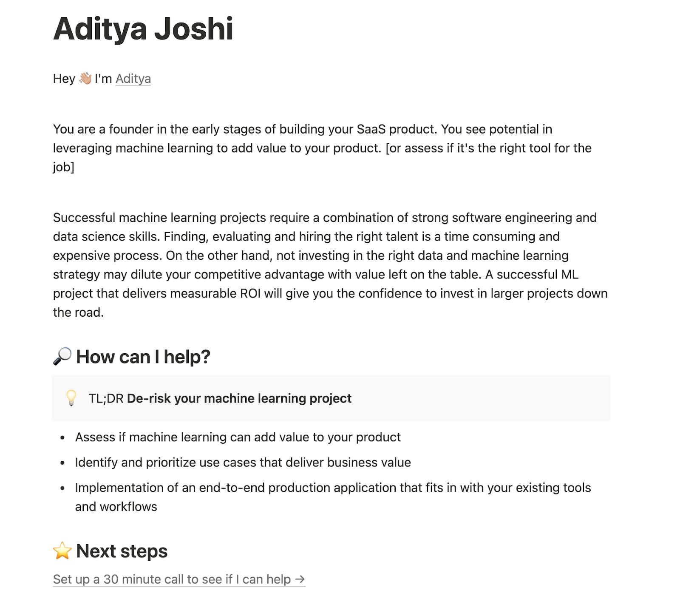Click the magnifying glass emoji icon
The width and height of the screenshot is (680, 616).
[62, 356]
